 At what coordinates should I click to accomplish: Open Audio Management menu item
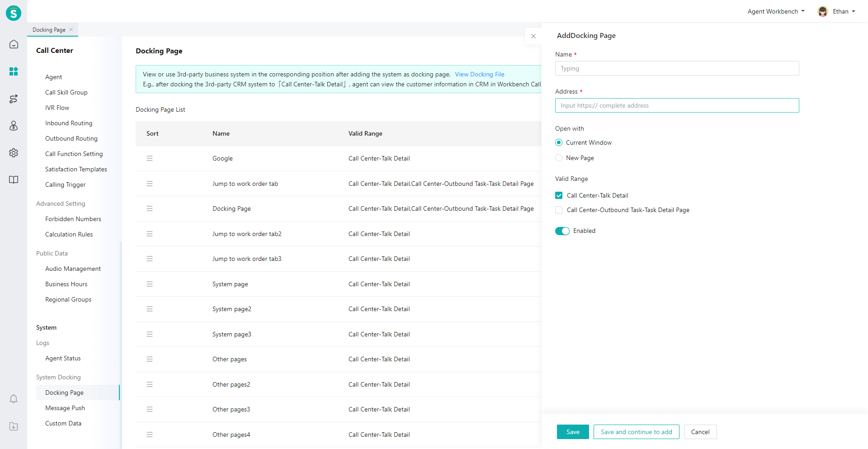[x=73, y=269]
